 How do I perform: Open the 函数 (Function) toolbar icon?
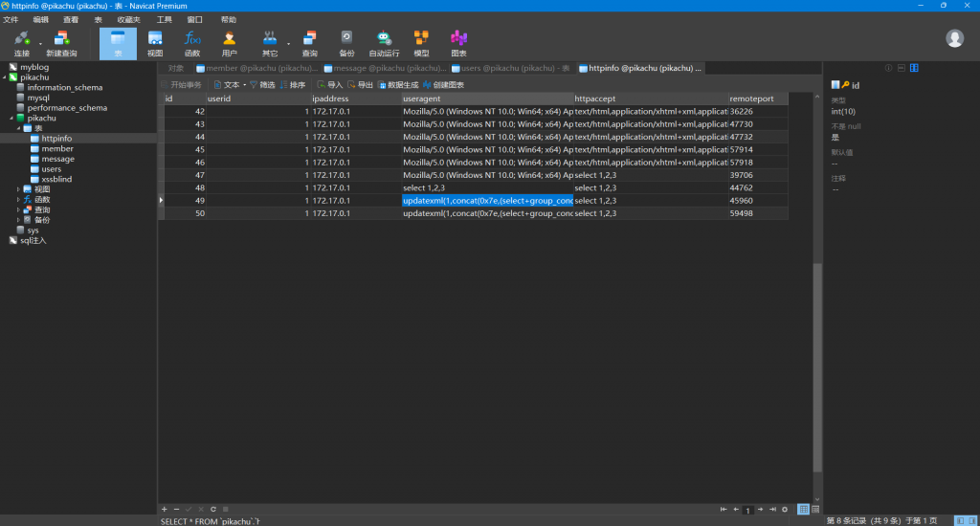coord(192,43)
